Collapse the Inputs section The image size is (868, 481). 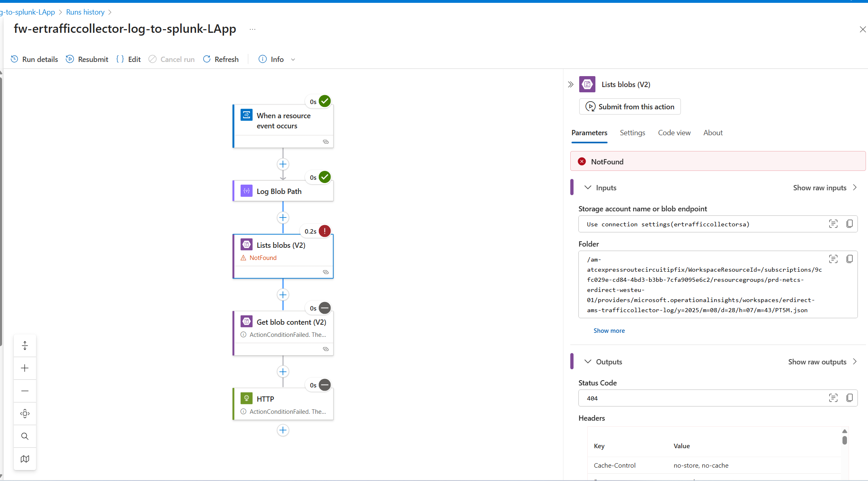(x=588, y=187)
